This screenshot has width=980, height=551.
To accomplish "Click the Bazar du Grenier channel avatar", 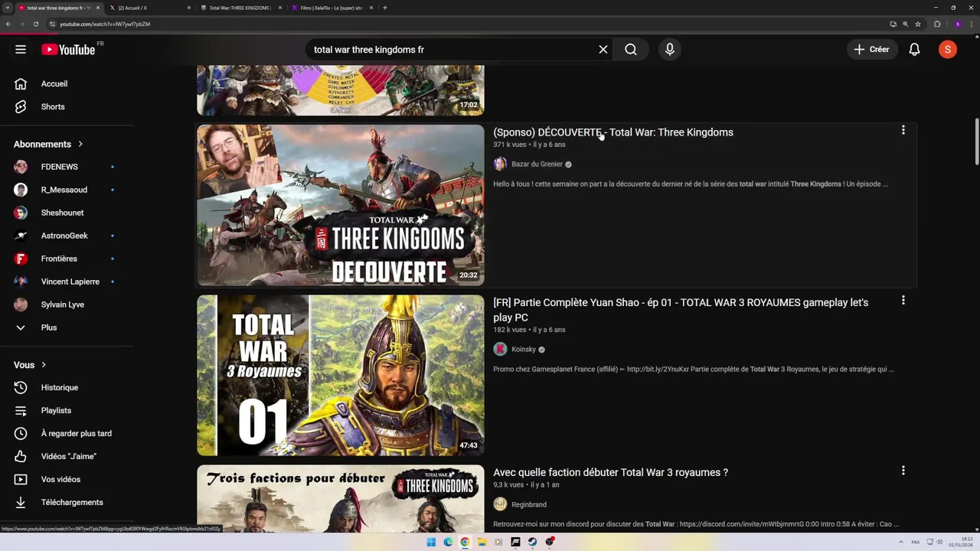I will tap(500, 164).
